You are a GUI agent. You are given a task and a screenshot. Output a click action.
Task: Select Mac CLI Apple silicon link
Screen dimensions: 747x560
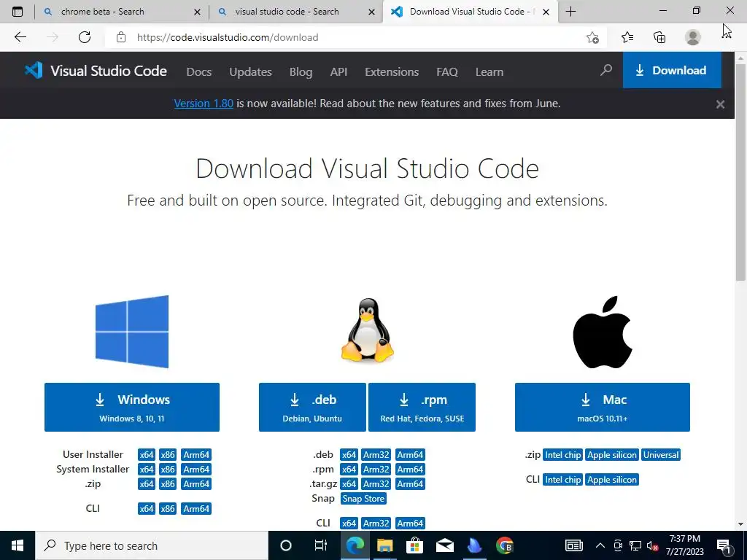pyautogui.click(x=612, y=480)
